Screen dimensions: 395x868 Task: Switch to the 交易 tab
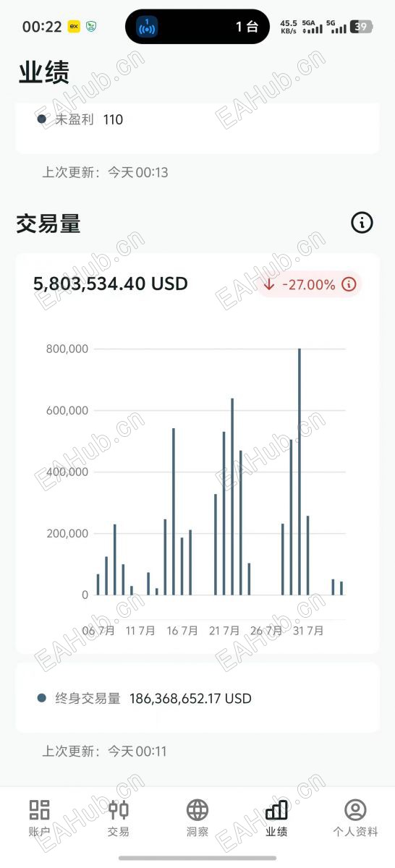pos(119,818)
